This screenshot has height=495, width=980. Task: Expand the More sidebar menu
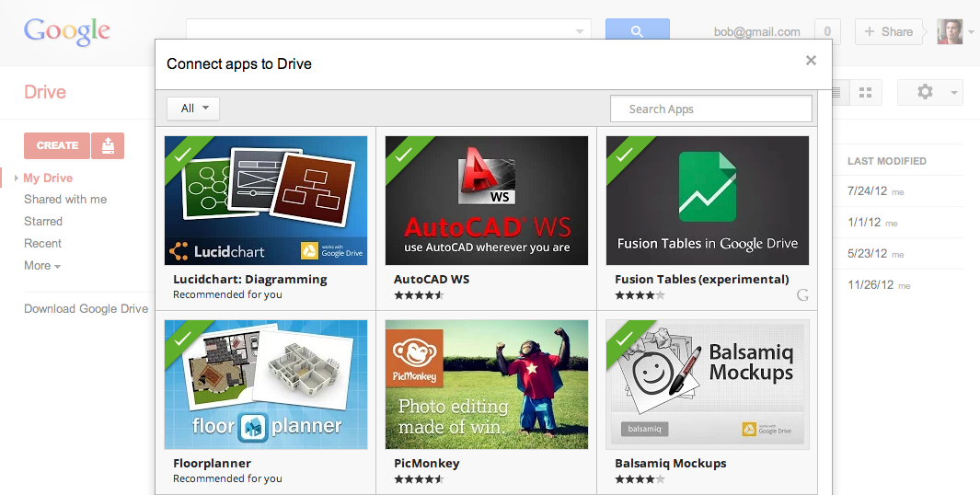pyautogui.click(x=42, y=266)
